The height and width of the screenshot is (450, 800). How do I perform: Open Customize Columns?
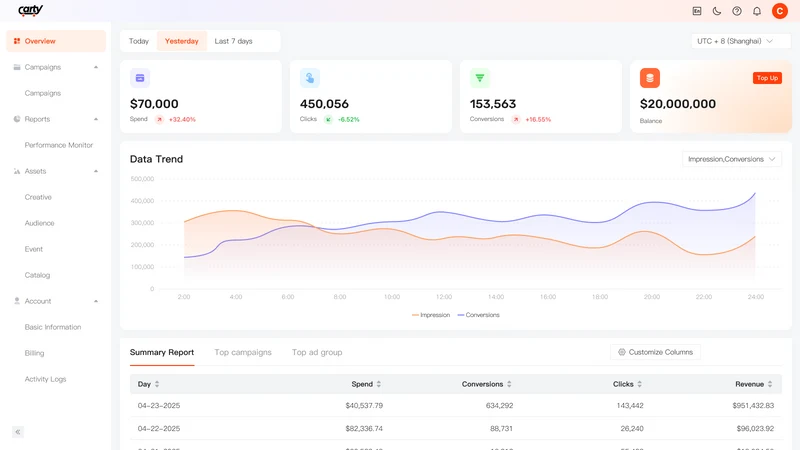(x=655, y=352)
